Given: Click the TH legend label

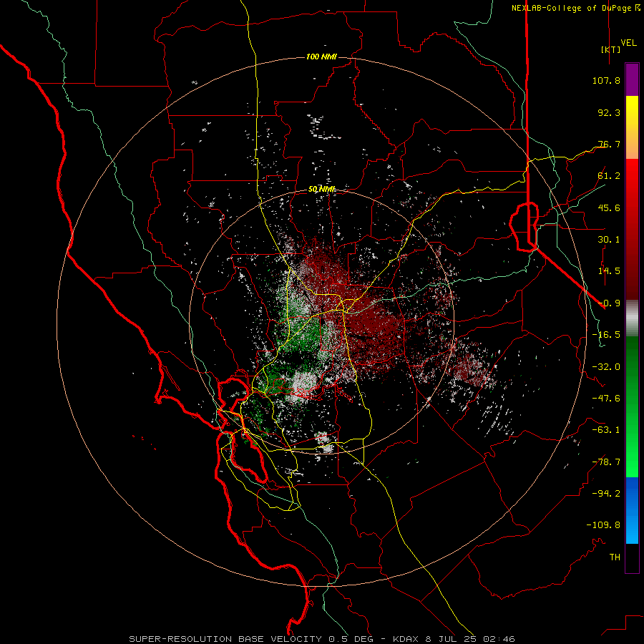Looking at the screenshot, I should [x=615, y=557].
